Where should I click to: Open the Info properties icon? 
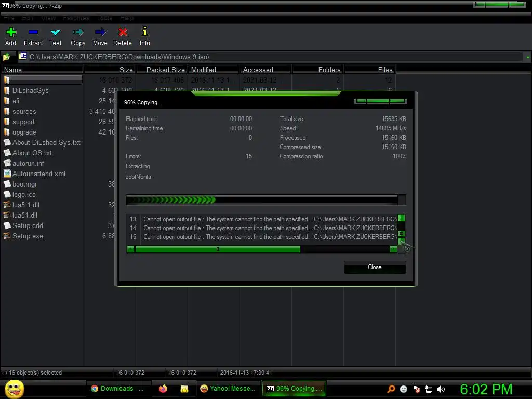pos(145,32)
